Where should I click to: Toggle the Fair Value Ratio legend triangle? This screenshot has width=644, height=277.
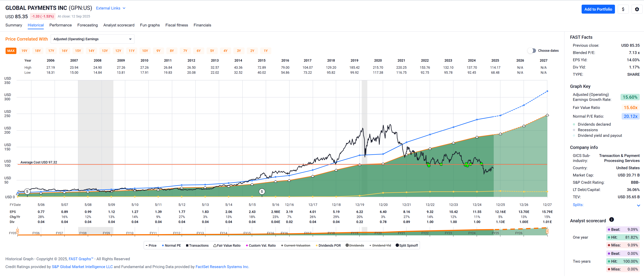[215, 246]
